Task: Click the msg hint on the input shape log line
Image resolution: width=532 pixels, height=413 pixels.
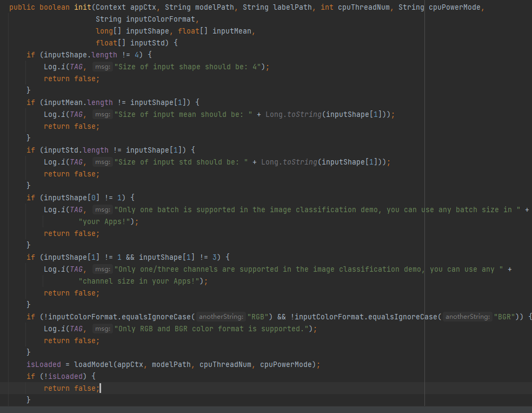Action: click(102, 67)
